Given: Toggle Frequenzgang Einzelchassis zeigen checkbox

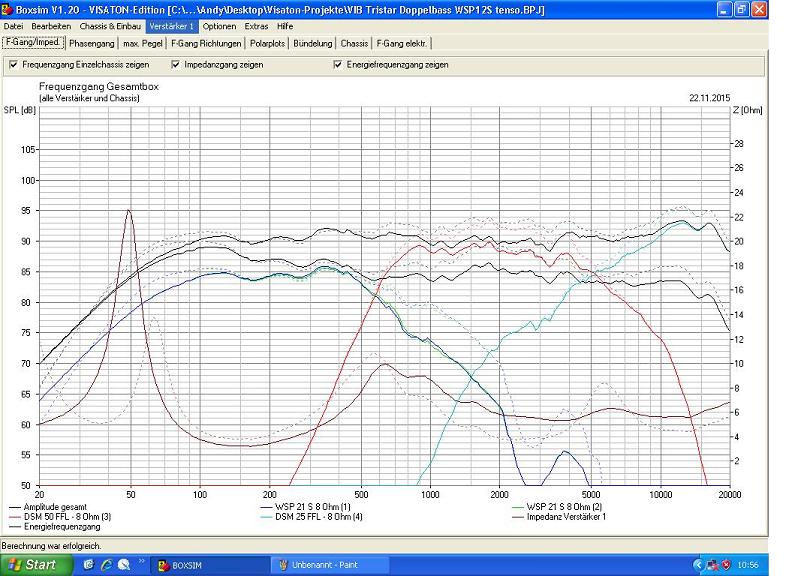Looking at the screenshot, I should pyautogui.click(x=13, y=64).
